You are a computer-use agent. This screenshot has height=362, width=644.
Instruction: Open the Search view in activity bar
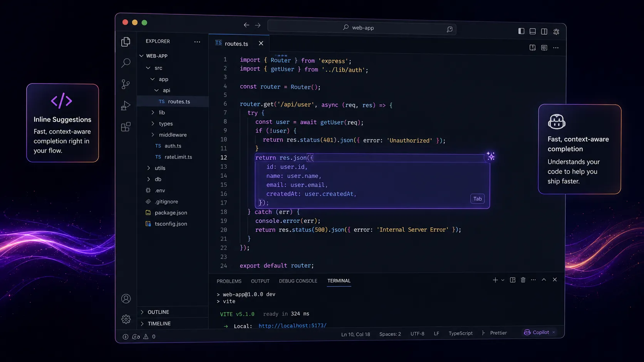coord(126,63)
